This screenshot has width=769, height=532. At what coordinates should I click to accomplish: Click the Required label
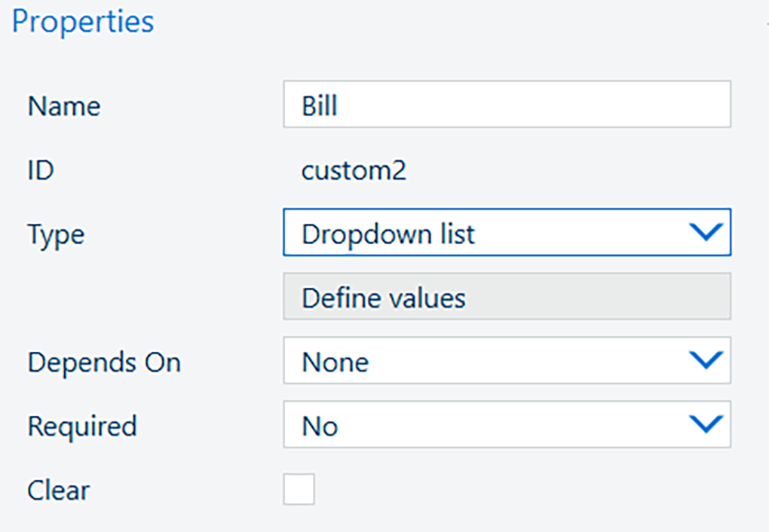click(82, 427)
